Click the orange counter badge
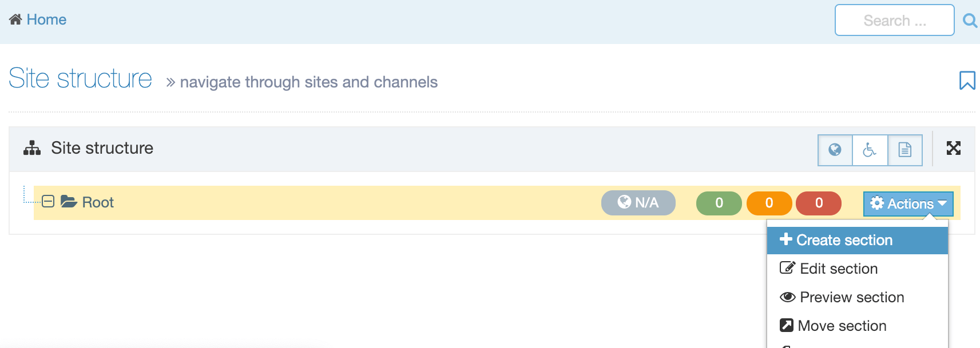 coord(769,203)
